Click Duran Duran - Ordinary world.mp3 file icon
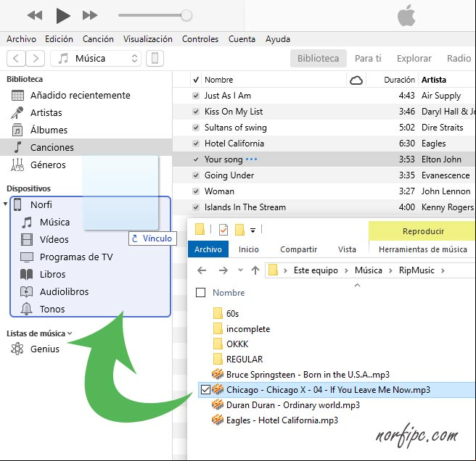The height and width of the screenshot is (461, 476). click(x=218, y=405)
